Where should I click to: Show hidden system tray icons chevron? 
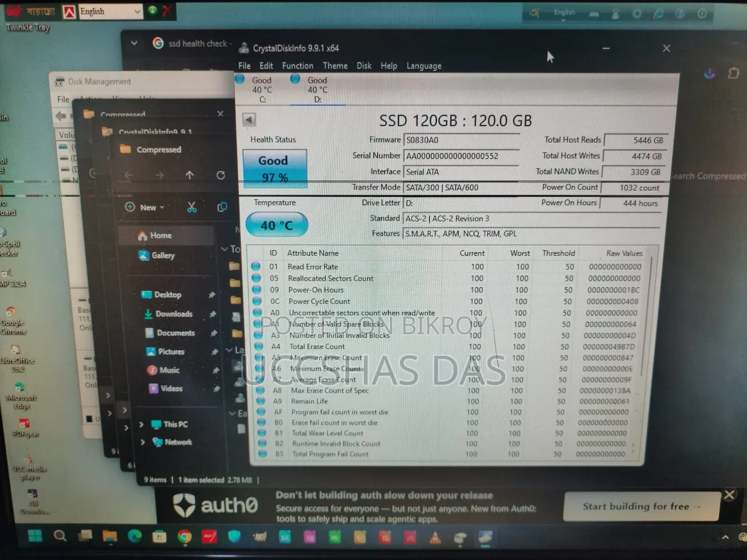(725, 537)
